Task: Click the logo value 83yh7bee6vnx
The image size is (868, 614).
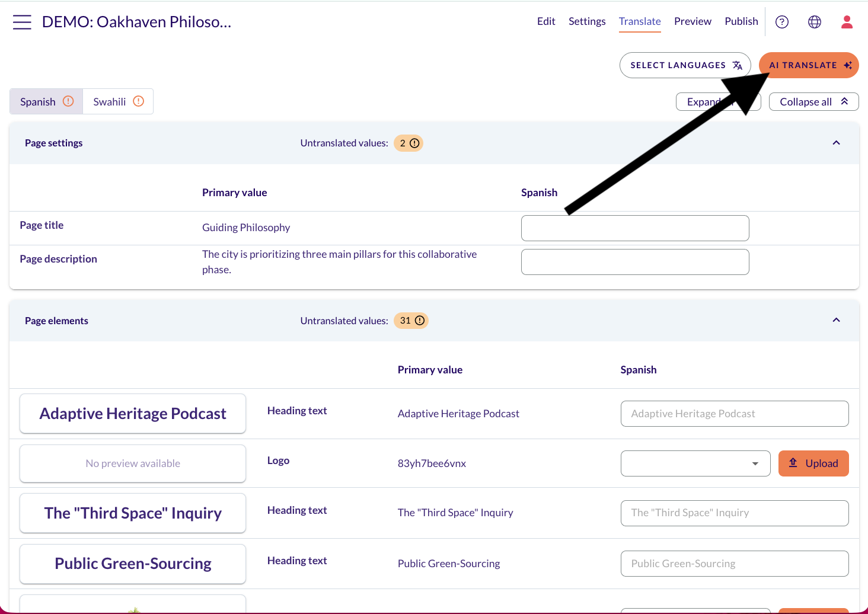Action: click(x=432, y=463)
